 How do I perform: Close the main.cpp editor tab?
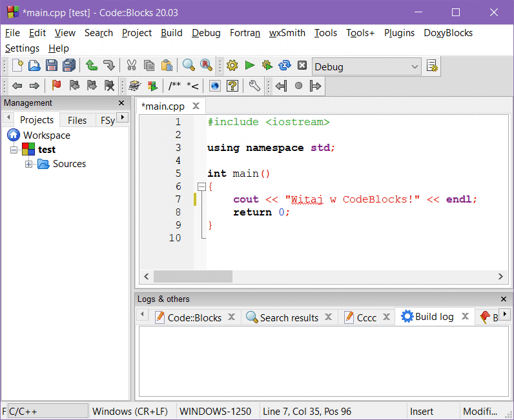[x=196, y=106]
